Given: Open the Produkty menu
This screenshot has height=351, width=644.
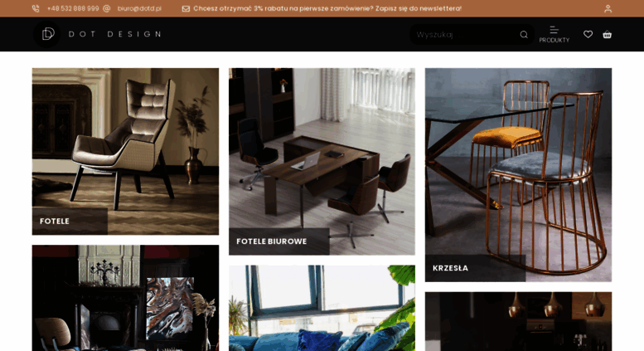Looking at the screenshot, I should [554, 35].
